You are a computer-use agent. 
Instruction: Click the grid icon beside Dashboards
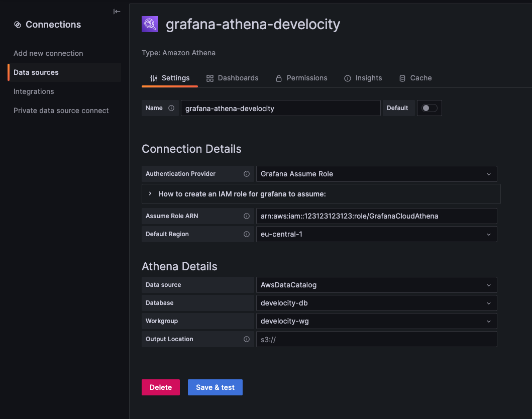209,78
